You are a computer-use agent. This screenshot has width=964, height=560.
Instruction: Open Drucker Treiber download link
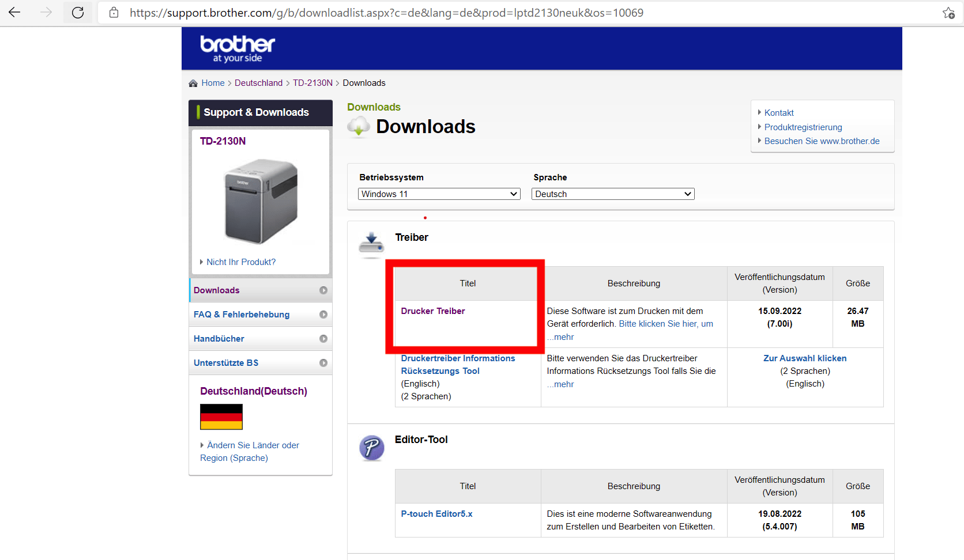(433, 311)
